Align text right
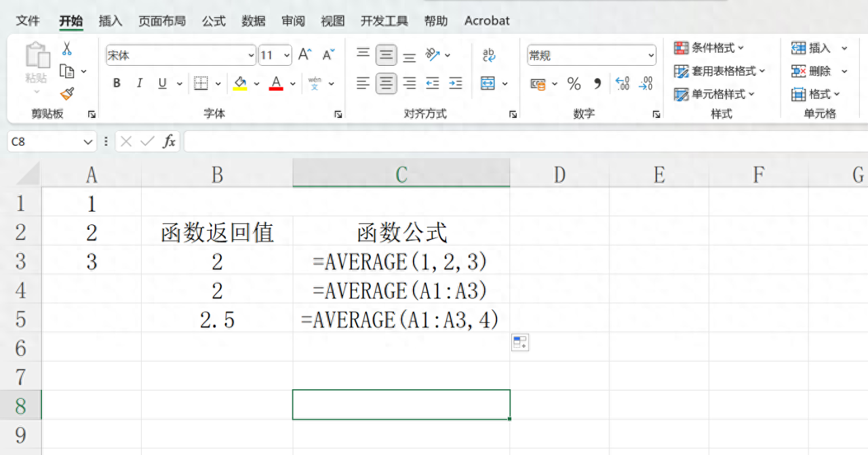Screen dimensions: 868x455 pos(410,83)
